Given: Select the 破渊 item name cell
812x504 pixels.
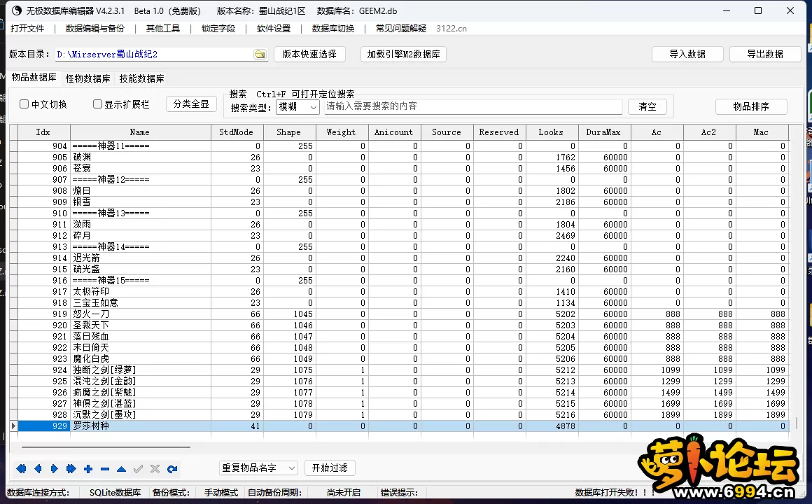Looking at the screenshot, I should tap(140, 157).
